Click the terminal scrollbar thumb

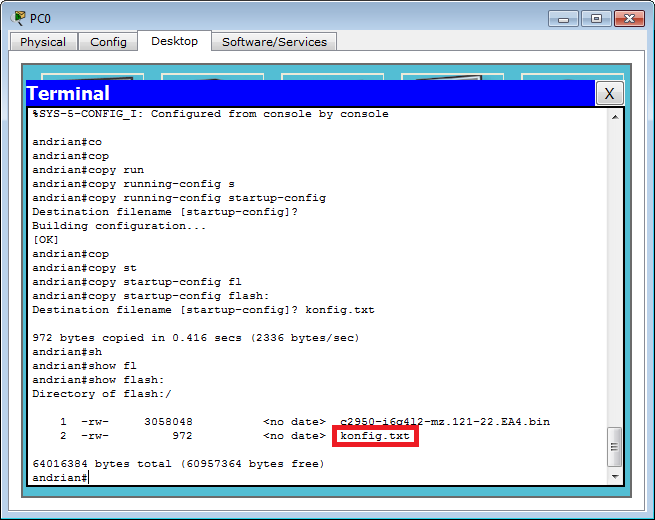(x=614, y=446)
